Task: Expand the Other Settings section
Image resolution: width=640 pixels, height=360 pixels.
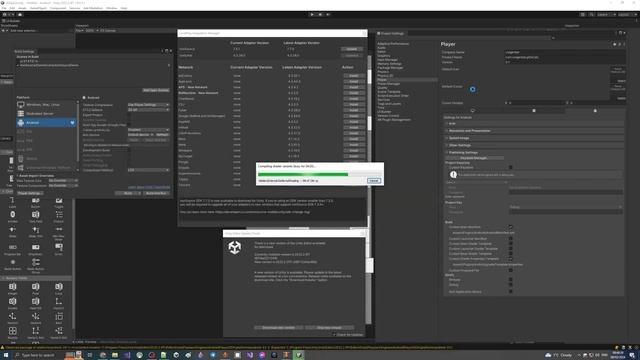Action: pos(533,145)
